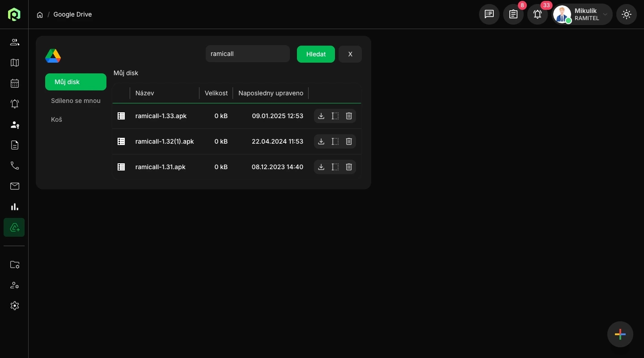Open the clipboard tasks icon in header
This screenshot has height=358, width=644.
[513, 14]
